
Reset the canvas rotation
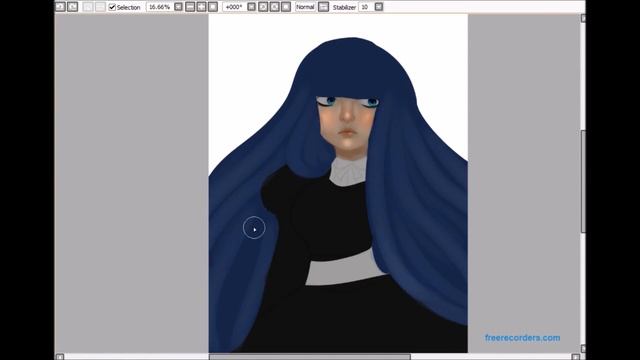point(286,7)
